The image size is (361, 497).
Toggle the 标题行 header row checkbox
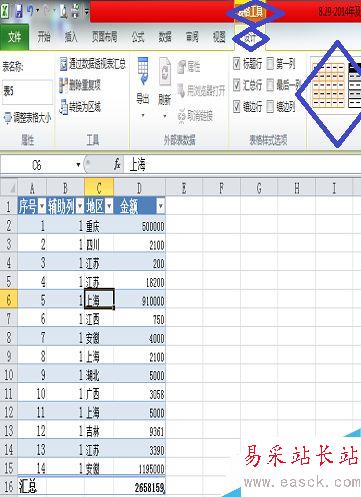pyautogui.click(x=236, y=63)
